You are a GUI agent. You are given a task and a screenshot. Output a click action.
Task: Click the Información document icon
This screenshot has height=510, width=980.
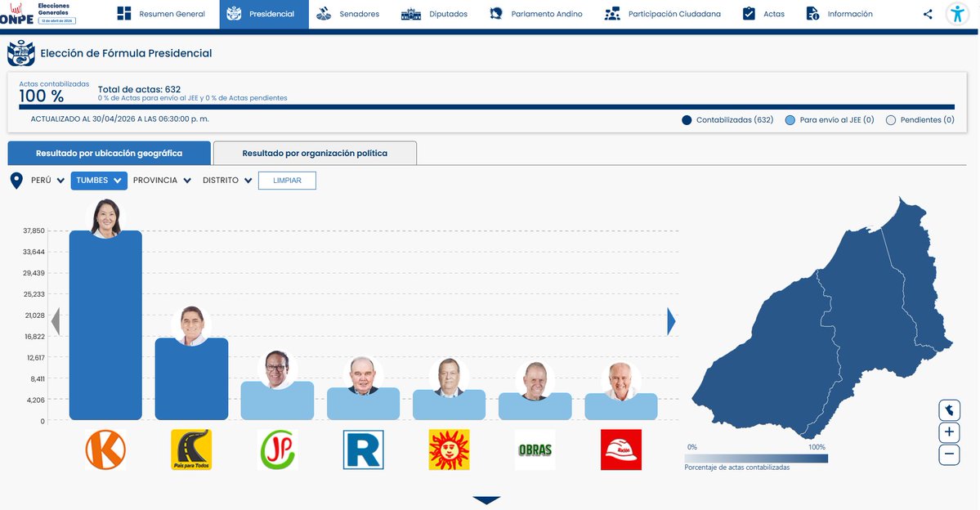812,14
